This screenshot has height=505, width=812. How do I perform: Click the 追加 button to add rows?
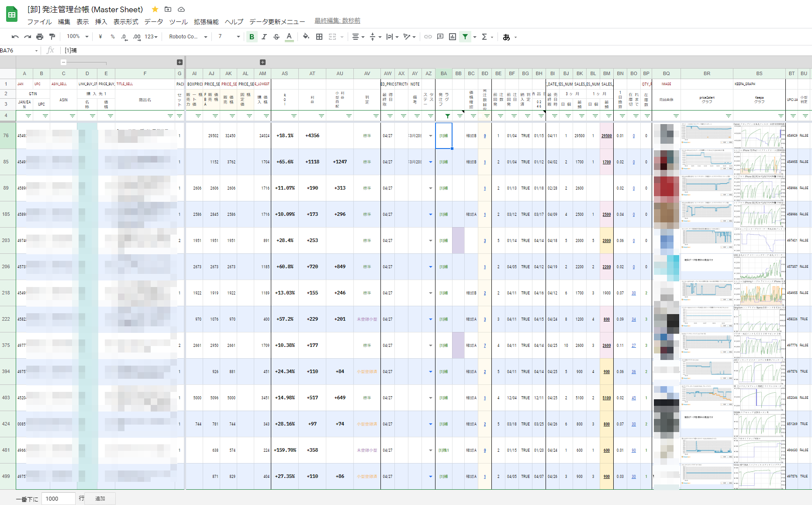click(100, 498)
